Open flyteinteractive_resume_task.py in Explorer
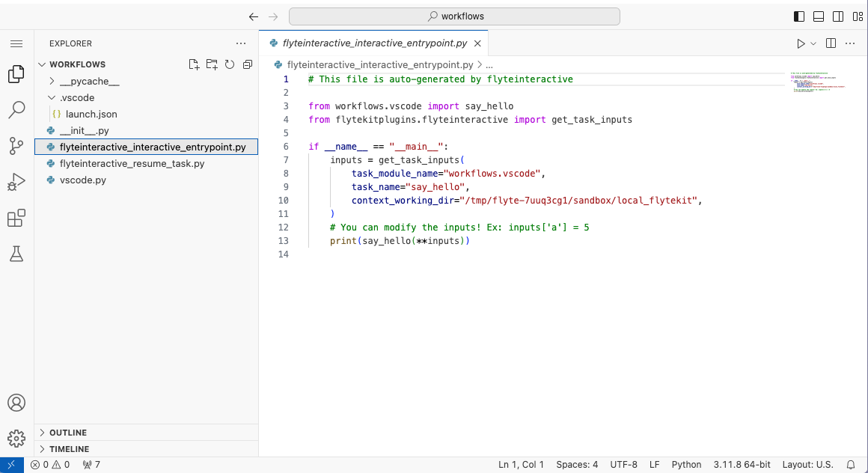This screenshot has height=473, width=868. 132,163
